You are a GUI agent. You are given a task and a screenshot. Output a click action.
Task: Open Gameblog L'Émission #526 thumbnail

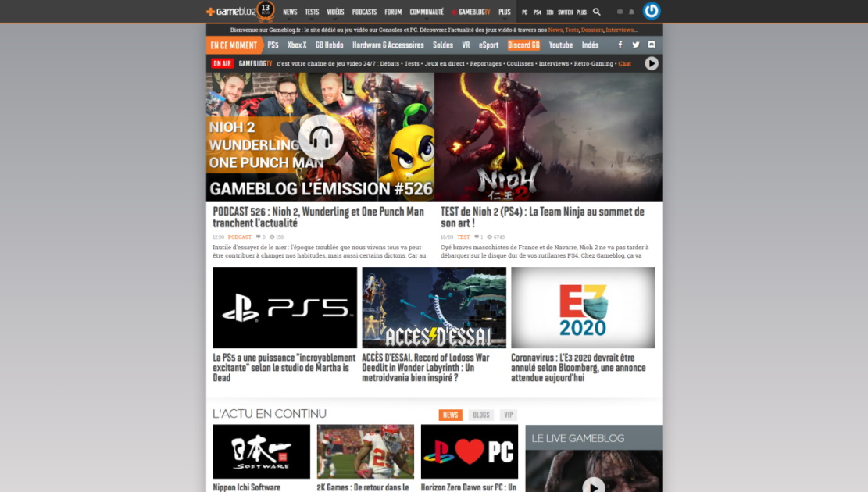320,137
